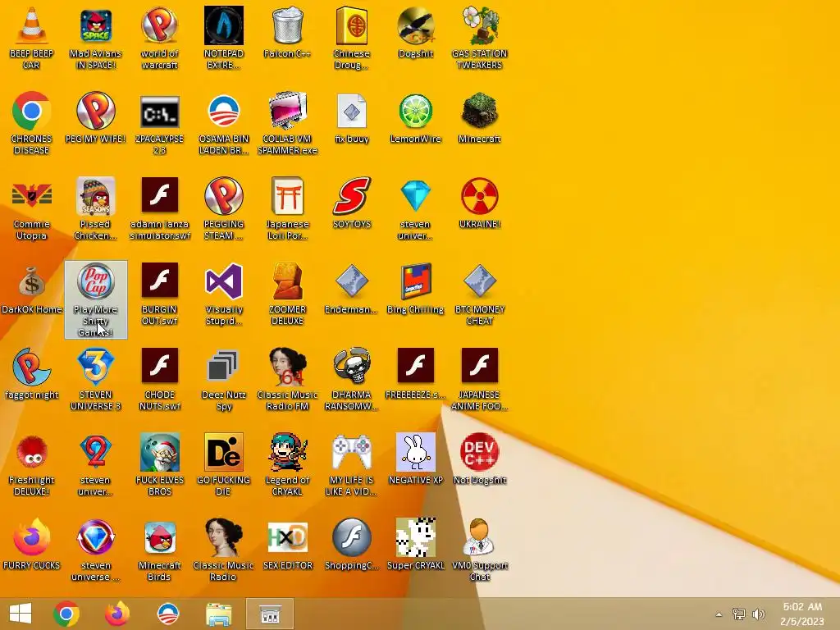Viewport: 840px width, 630px height.
Task: Select adamn lanza simulator.swf Flash file
Action: [160, 196]
